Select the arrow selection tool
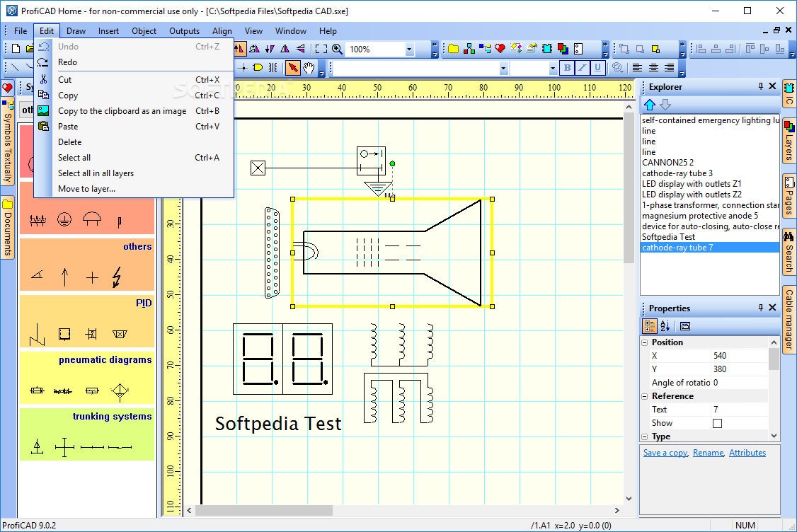The width and height of the screenshot is (797, 532). pyautogui.click(x=292, y=68)
